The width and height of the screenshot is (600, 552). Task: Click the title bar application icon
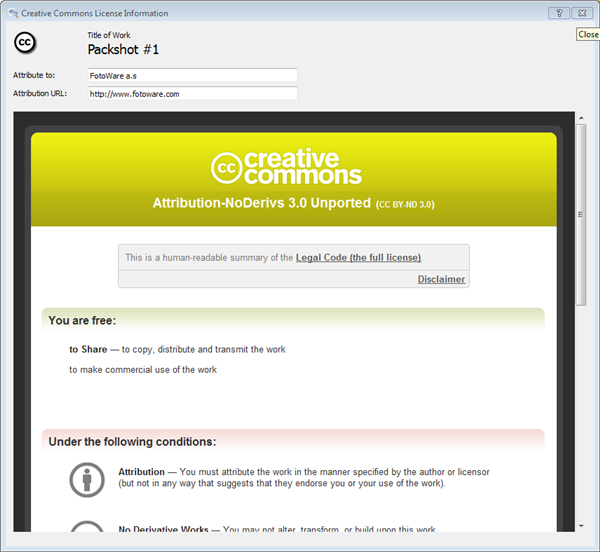tap(13, 13)
